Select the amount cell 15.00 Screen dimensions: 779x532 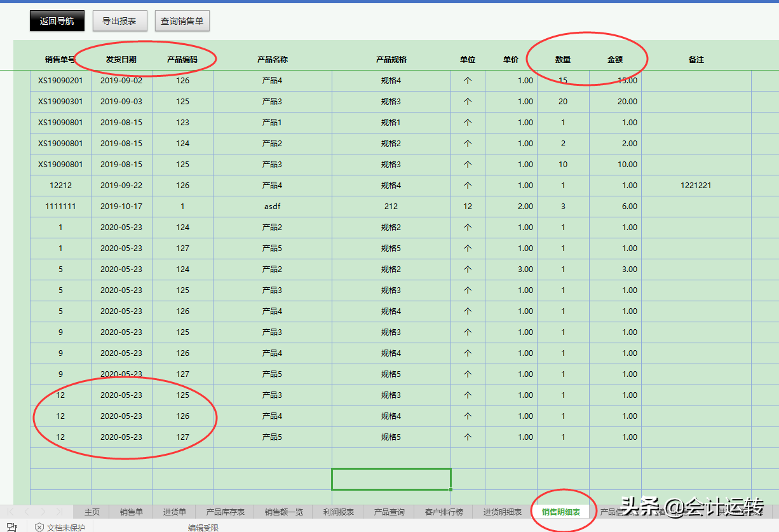(x=615, y=81)
